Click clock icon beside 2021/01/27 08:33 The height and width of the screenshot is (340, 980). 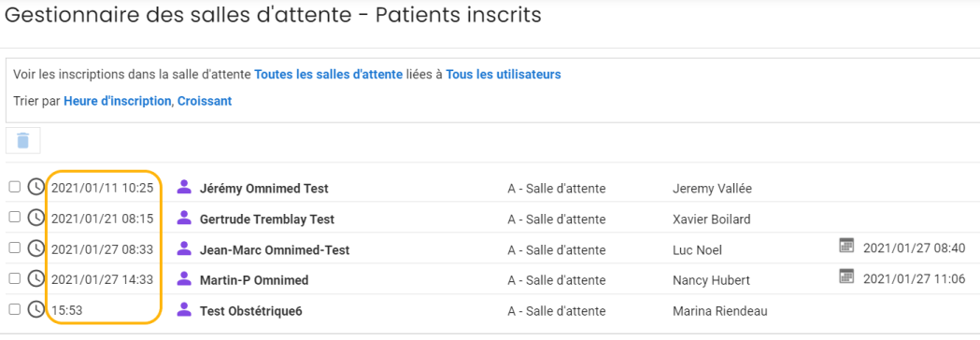click(x=36, y=248)
